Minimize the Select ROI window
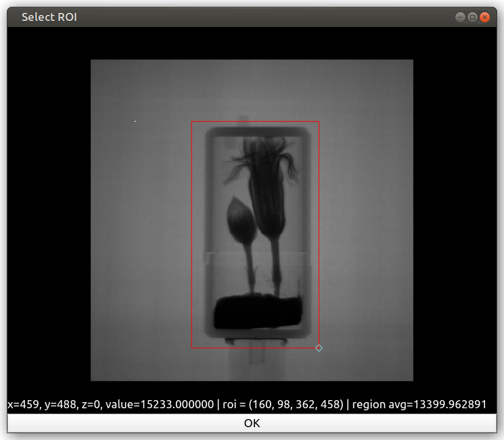504x440 pixels. click(460, 17)
